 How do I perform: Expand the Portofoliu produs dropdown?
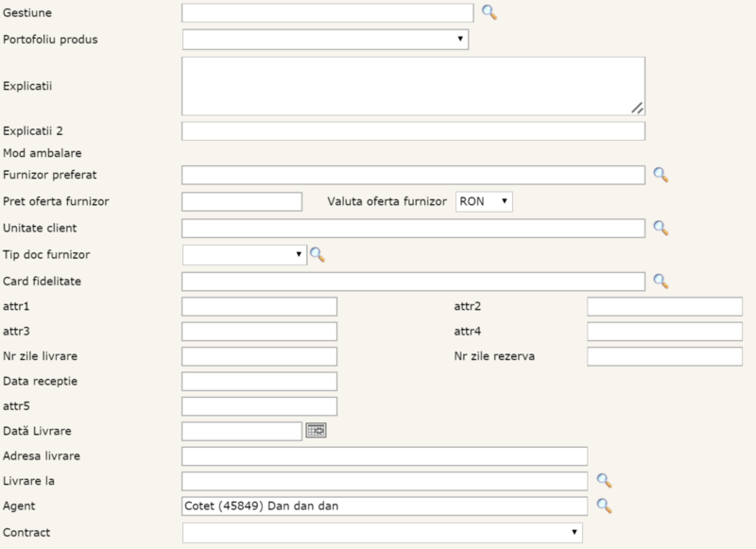pyautogui.click(x=325, y=39)
